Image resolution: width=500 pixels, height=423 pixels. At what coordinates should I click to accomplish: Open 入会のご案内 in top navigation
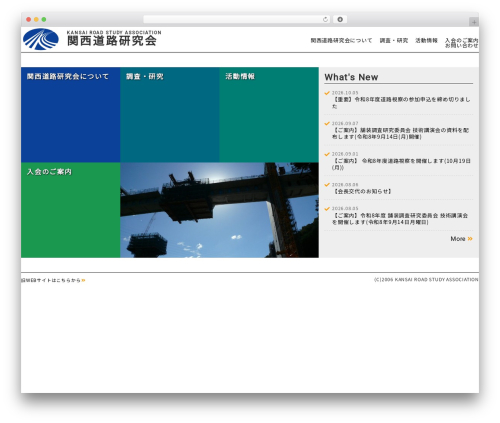click(461, 40)
